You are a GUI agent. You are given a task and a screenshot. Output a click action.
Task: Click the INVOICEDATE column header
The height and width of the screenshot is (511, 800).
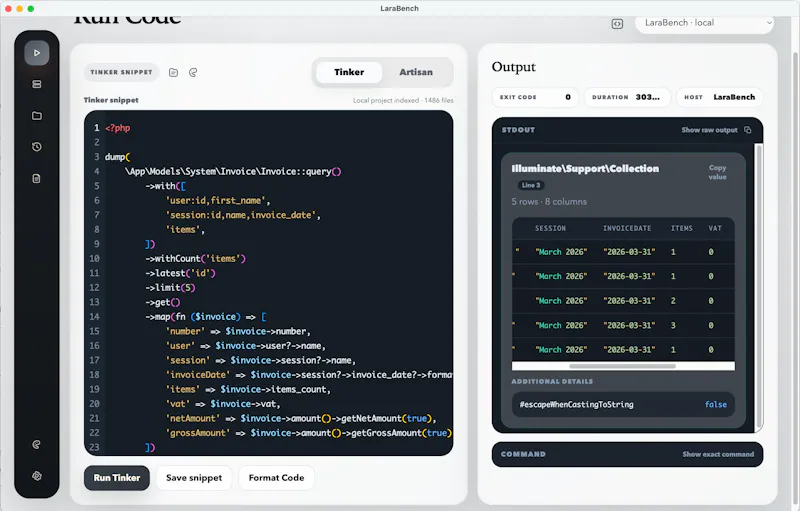click(x=627, y=228)
